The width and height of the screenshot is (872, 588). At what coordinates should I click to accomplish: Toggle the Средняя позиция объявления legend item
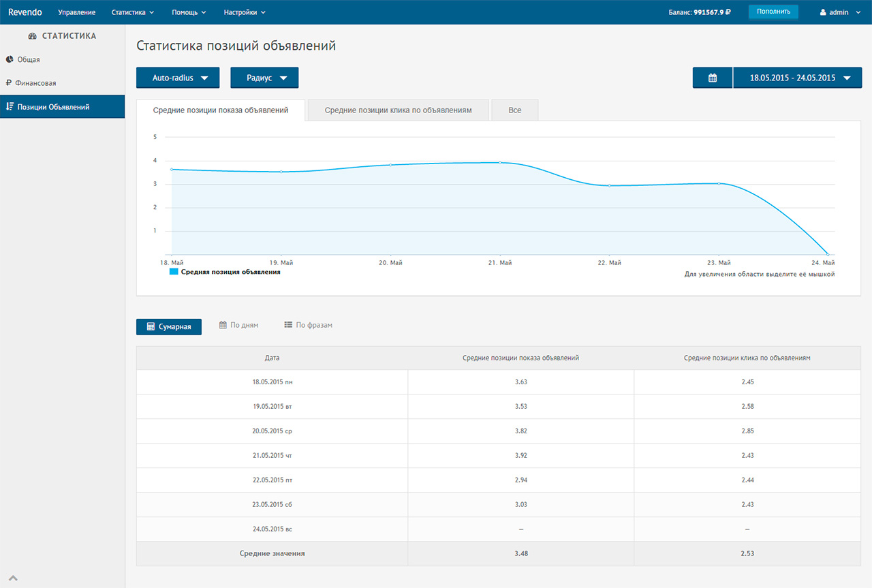point(225,272)
